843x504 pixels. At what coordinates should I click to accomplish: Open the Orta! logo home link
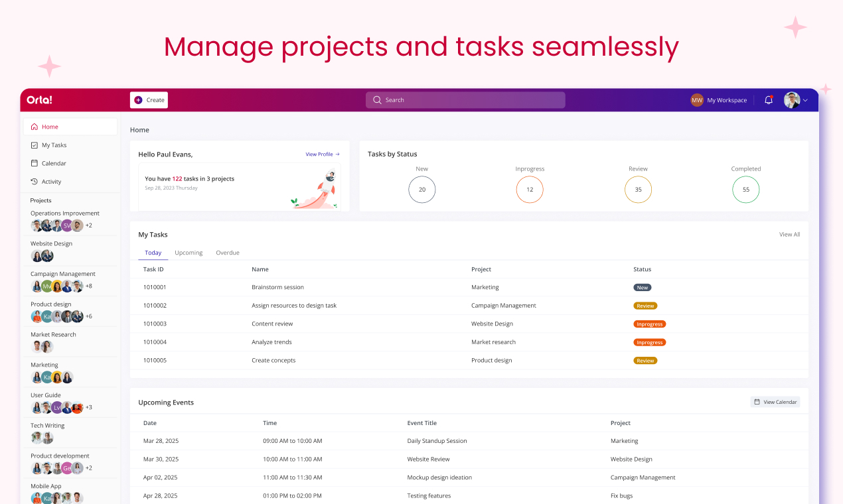tap(39, 100)
